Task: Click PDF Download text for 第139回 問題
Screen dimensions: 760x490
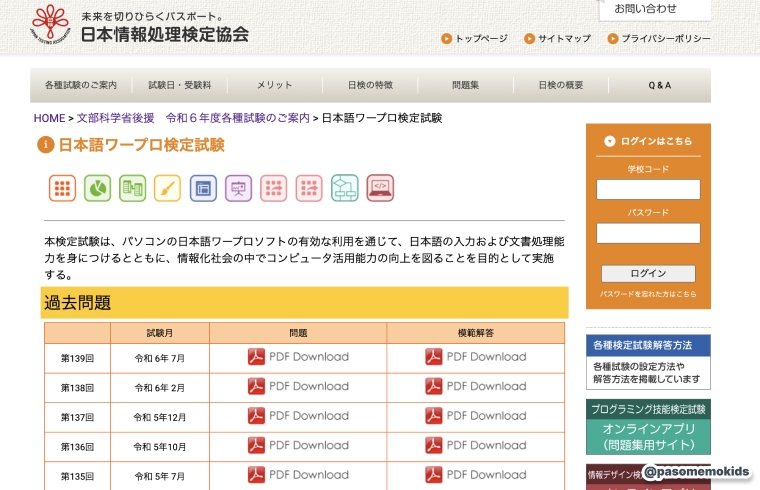Action: (309, 357)
